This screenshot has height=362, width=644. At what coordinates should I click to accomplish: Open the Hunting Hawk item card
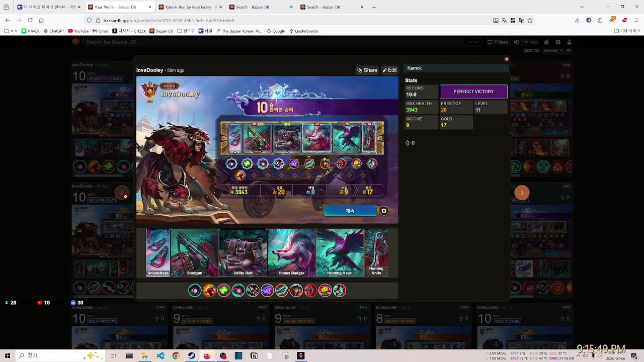tap(340, 253)
